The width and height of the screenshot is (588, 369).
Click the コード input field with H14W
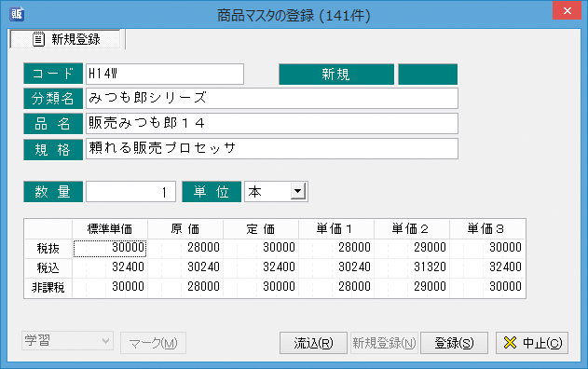point(165,74)
